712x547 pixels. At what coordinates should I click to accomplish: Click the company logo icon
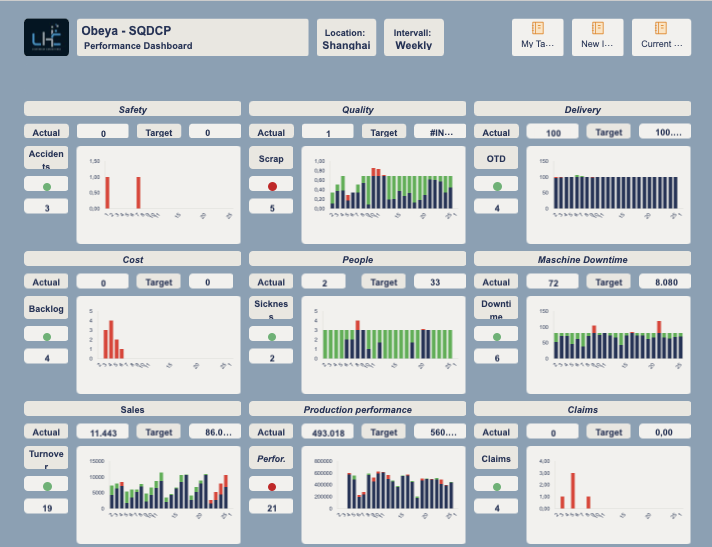pyautogui.click(x=46, y=37)
